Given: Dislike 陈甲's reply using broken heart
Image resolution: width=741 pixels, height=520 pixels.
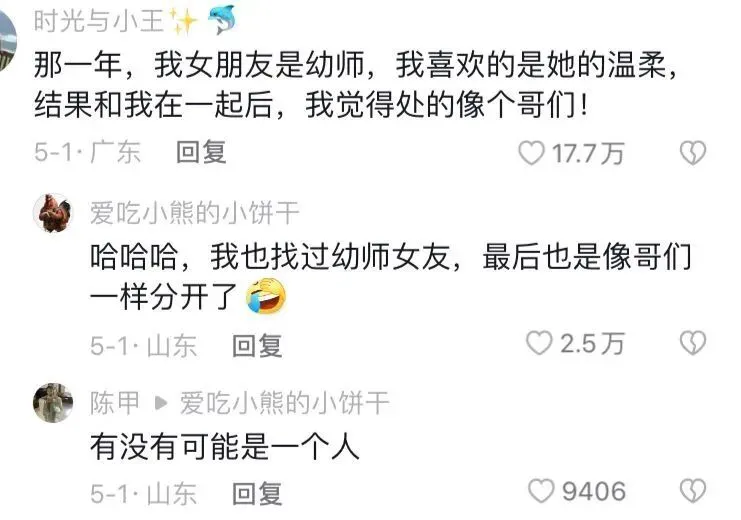Looking at the screenshot, I should coord(693,491).
